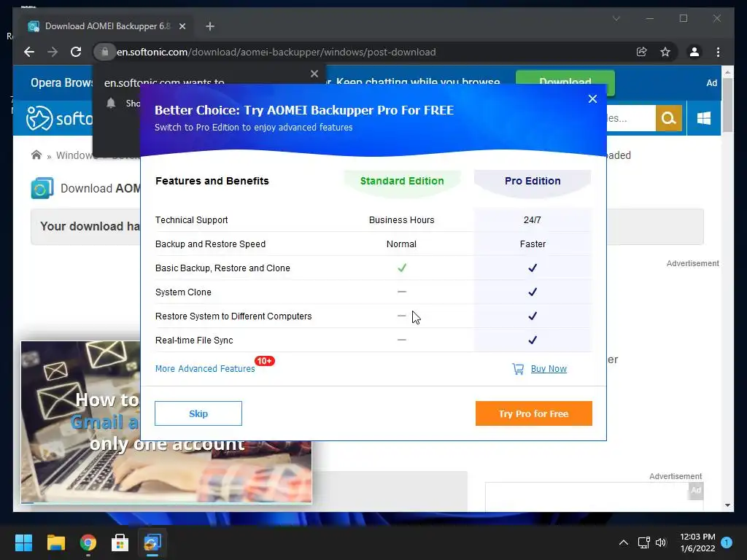Click the Real-time File Sync row label
This screenshot has width=747, height=560.
[x=194, y=341]
